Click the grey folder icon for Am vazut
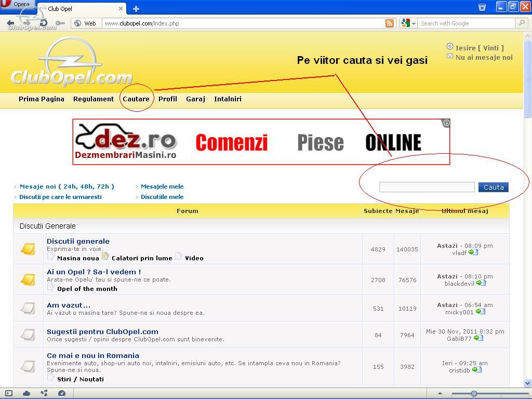This screenshot has height=399, width=532. [x=28, y=308]
